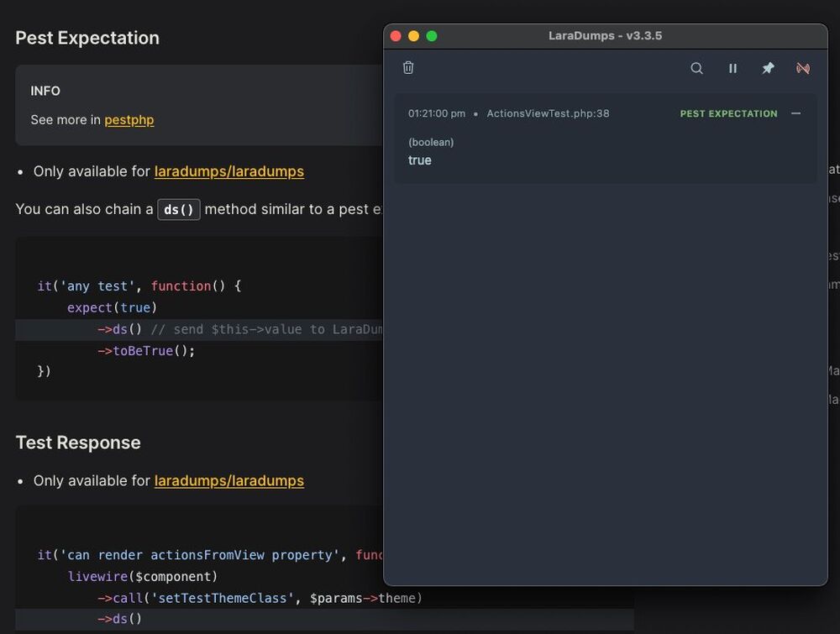Screen dimensions: 840x634
Task: Open laradumps/laradumps link under Pest Expectation
Action: [x=229, y=171]
